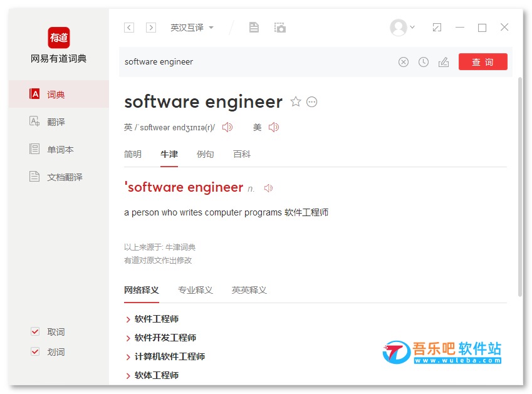
Task: Switch to the 专业释义 tab
Action: coord(196,290)
